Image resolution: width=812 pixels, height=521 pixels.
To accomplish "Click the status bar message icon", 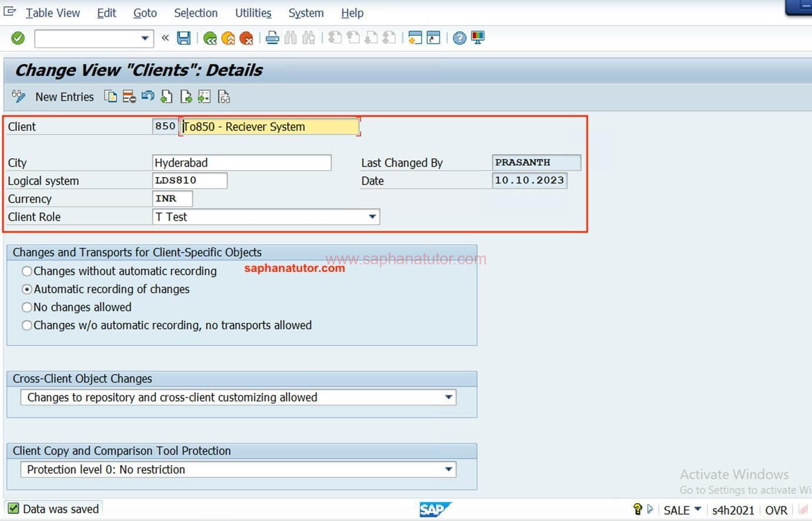I will [x=637, y=509].
